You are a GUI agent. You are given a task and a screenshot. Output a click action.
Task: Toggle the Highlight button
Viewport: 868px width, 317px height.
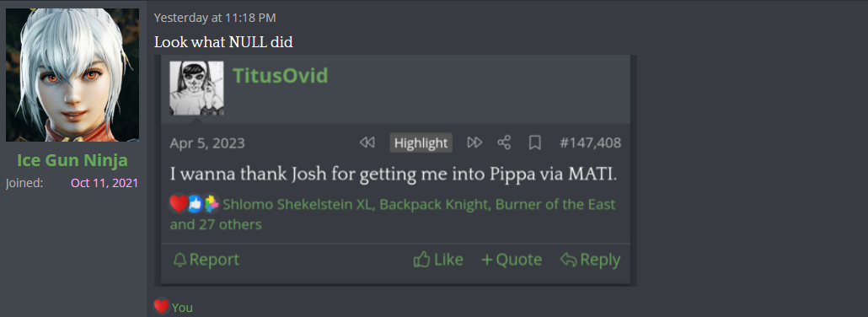421,143
